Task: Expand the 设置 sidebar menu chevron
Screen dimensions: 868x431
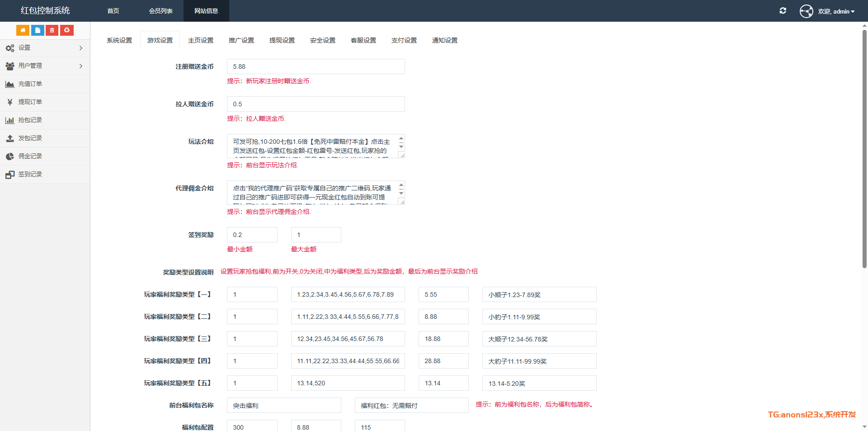Action: pos(81,48)
